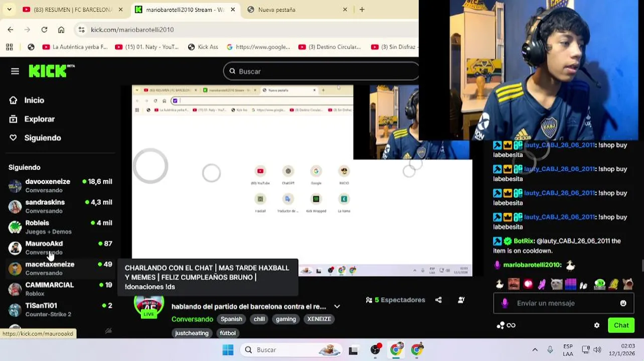Image resolution: width=644 pixels, height=361 pixels.
Task: Click BotRix username in chat
Action: (524, 241)
